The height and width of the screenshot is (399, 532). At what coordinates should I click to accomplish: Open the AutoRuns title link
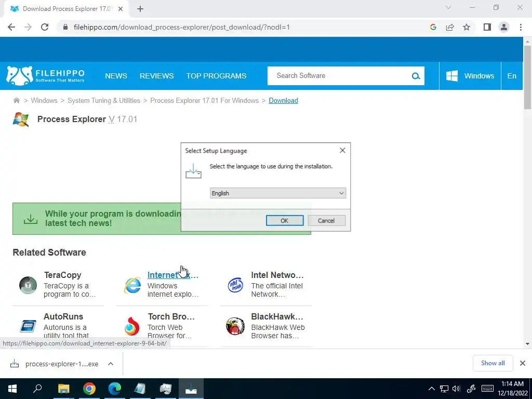(x=63, y=316)
